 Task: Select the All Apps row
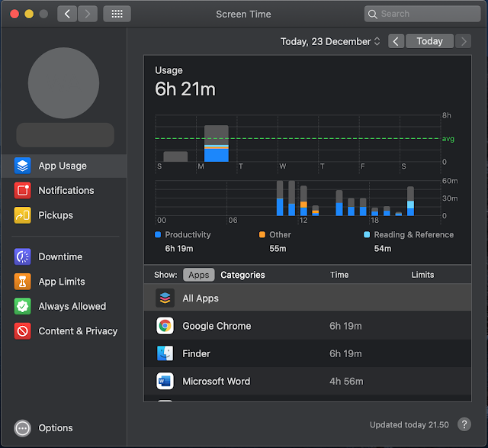pyautogui.click(x=307, y=298)
